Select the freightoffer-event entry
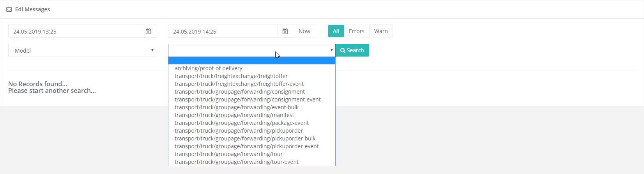 click(239, 84)
